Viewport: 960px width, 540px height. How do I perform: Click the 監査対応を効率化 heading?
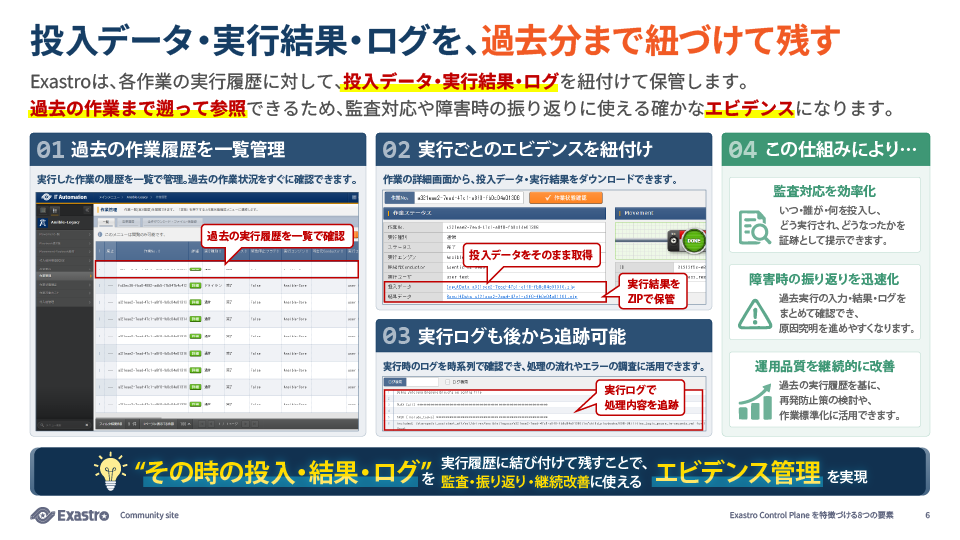[824, 191]
